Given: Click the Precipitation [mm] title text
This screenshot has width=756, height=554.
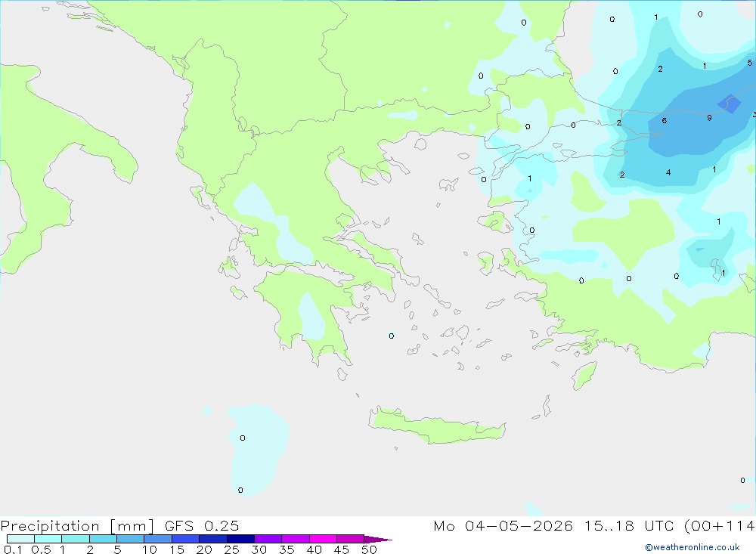Looking at the screenshot, I should [x=77, y=526].
